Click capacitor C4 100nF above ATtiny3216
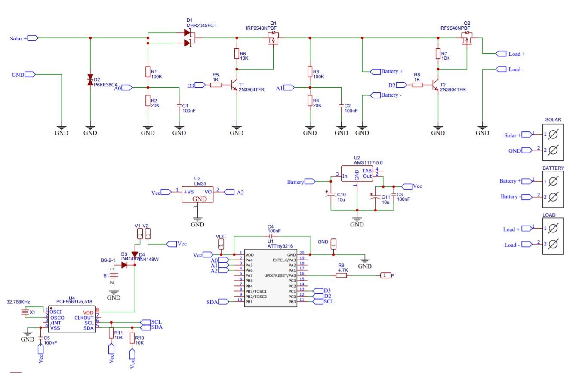This screenshot has height=376, width=588. [271, 236]
